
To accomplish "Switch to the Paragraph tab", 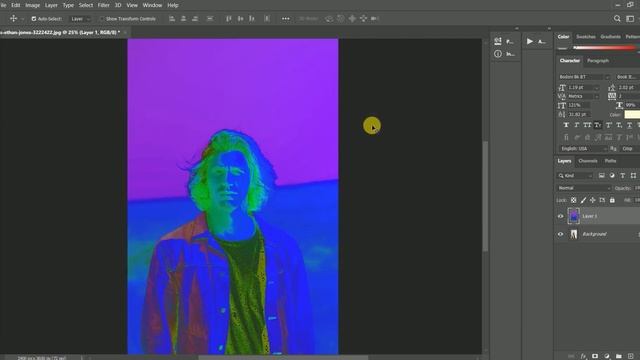I will tap(598, 60).
